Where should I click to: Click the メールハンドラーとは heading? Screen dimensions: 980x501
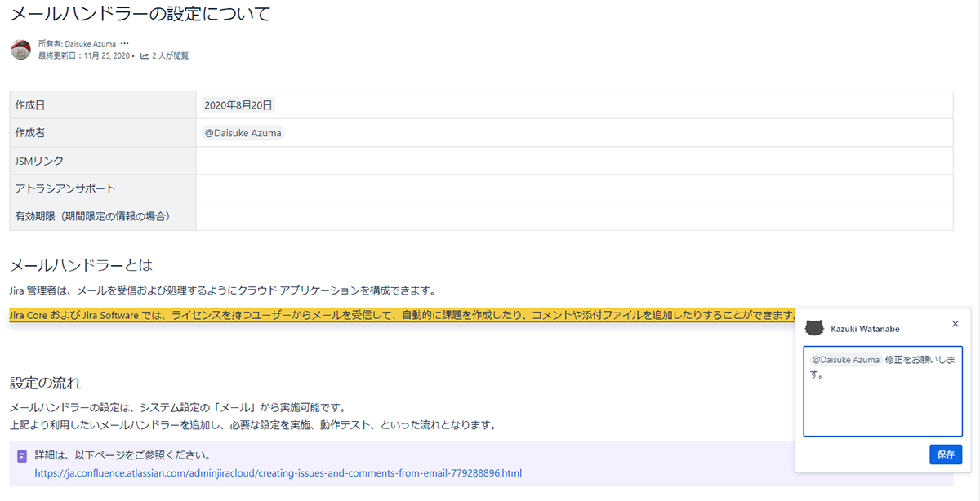(81, 265)
